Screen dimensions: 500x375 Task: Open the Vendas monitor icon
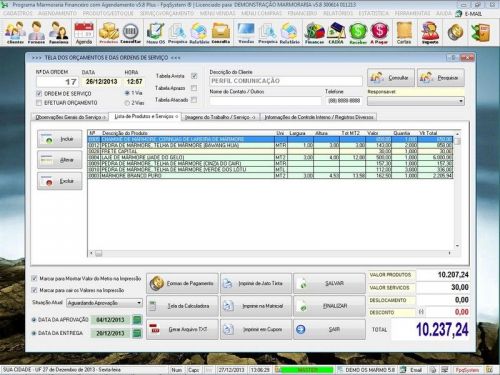click(x=246, y=32)
